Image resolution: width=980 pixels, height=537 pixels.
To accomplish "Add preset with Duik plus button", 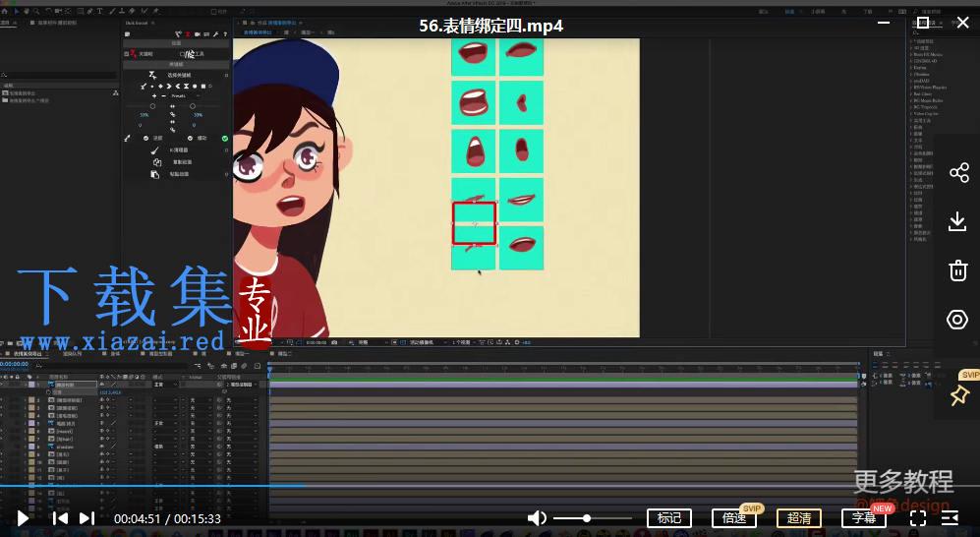I will [x=154, y=96].
